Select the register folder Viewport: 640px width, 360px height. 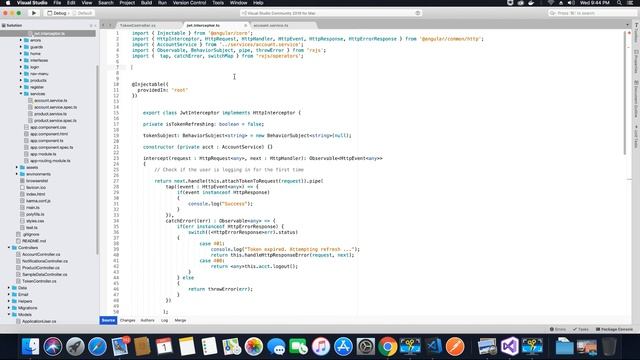[x=37, y=87]
